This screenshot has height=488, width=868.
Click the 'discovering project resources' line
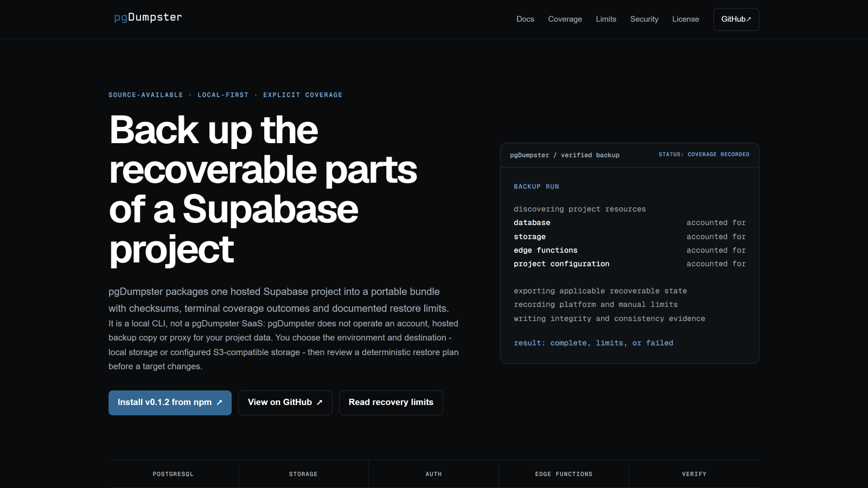(580, 209)
